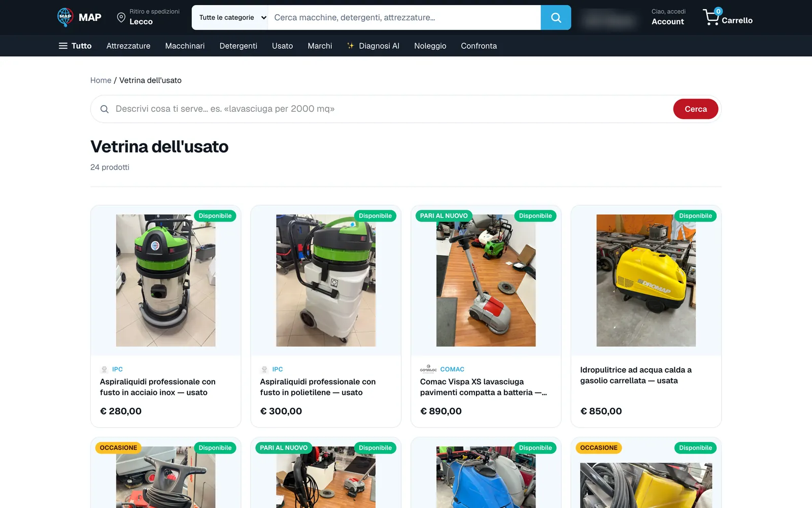Open Comac Vispa XS lavasciuga product title
812x508 pixels.
tap(483, 387)
